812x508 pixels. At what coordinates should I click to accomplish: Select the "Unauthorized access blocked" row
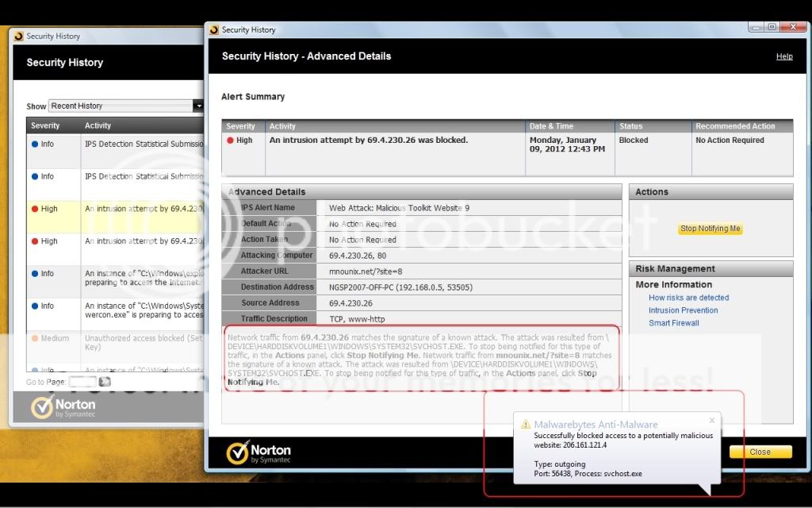[x=116, y=346]
